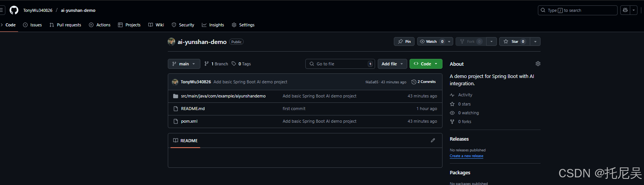Click the Copilot icon in header
Screen dimensions: 644x185
(625, 10)
